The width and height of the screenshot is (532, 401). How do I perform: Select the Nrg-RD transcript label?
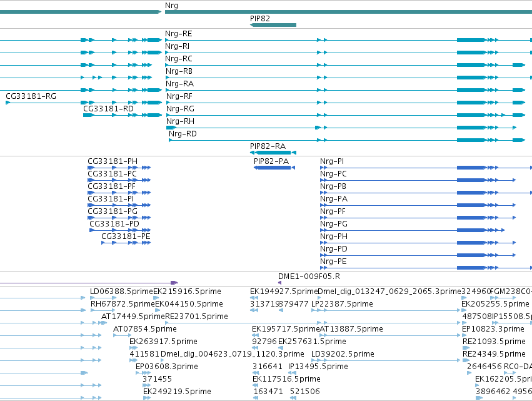pyautogui.click(x=183, y=134)
